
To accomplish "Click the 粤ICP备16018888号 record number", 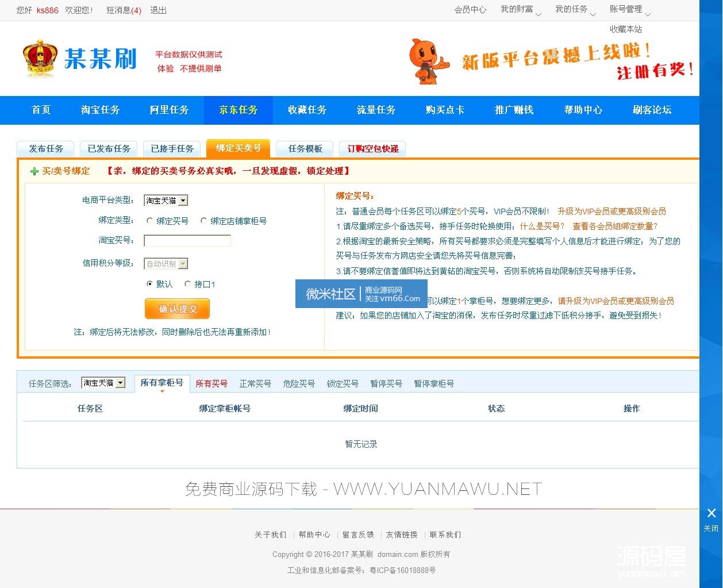I will coord(402,570).
